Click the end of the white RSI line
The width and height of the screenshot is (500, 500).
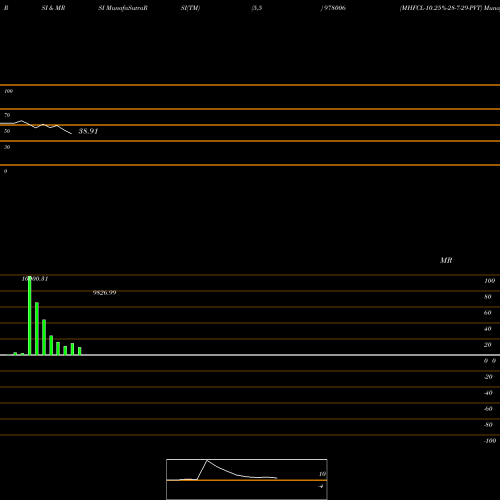(71, 134)
